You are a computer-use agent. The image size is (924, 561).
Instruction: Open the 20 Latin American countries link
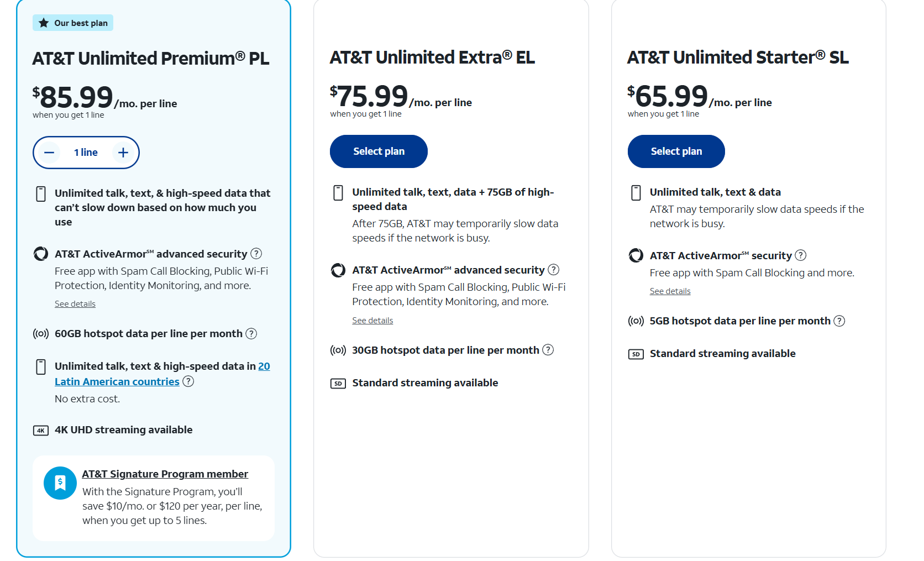point(162,374)
